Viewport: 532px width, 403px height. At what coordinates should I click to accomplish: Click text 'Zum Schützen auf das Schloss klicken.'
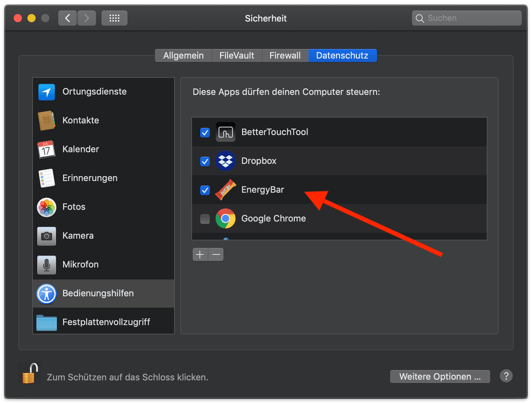pos(128,377)
